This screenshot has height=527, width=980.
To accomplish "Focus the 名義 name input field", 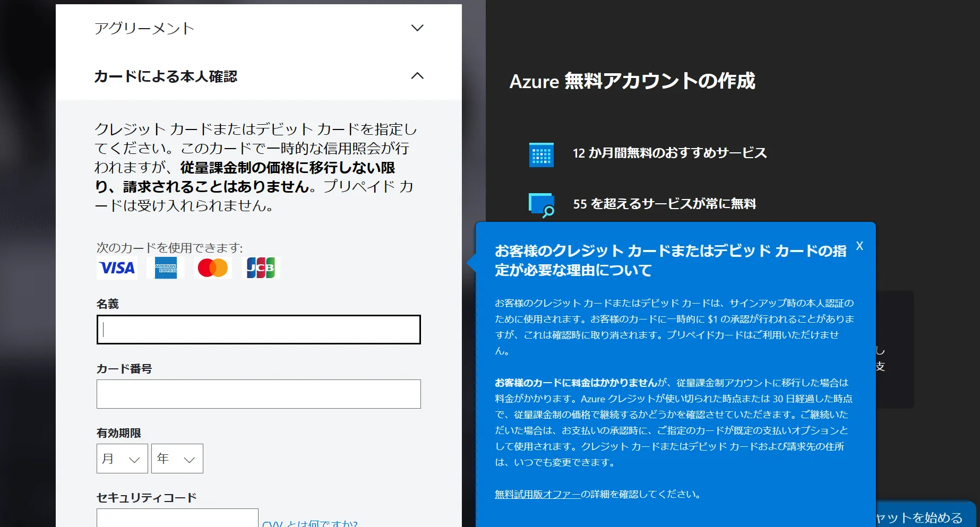I will [x=259, y=330].
